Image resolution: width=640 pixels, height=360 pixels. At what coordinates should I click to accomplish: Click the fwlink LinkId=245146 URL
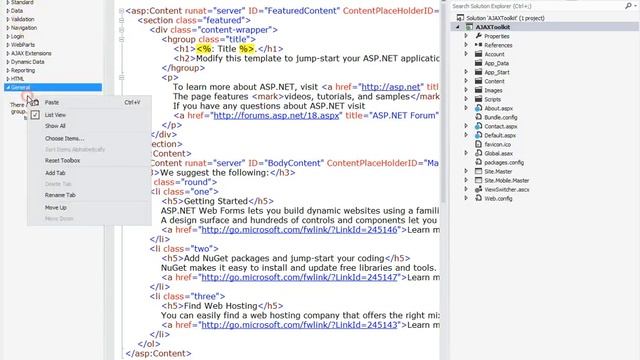pyautogui.click(x=299, y=230)
